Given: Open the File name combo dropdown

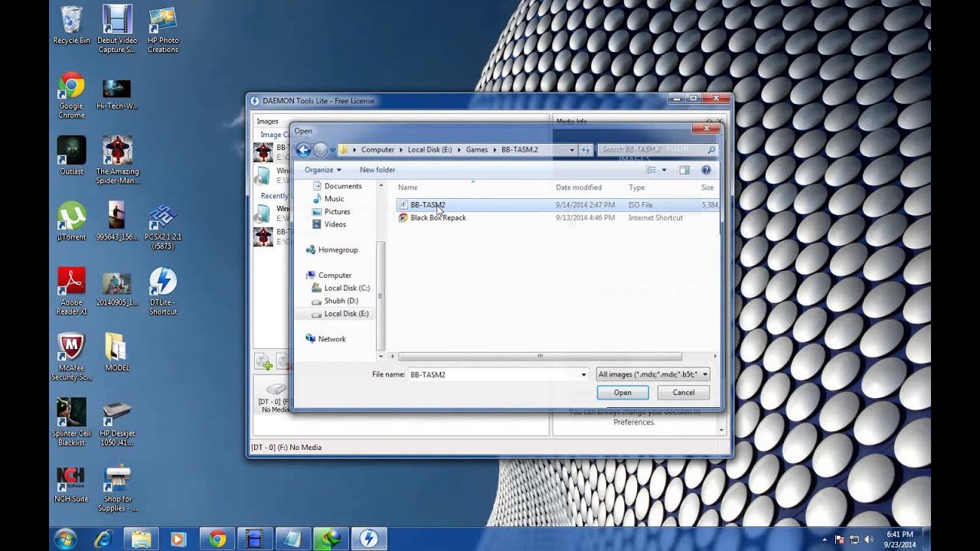Looking at the screenshot, I should pyautogui.click(x=583, y=374).
